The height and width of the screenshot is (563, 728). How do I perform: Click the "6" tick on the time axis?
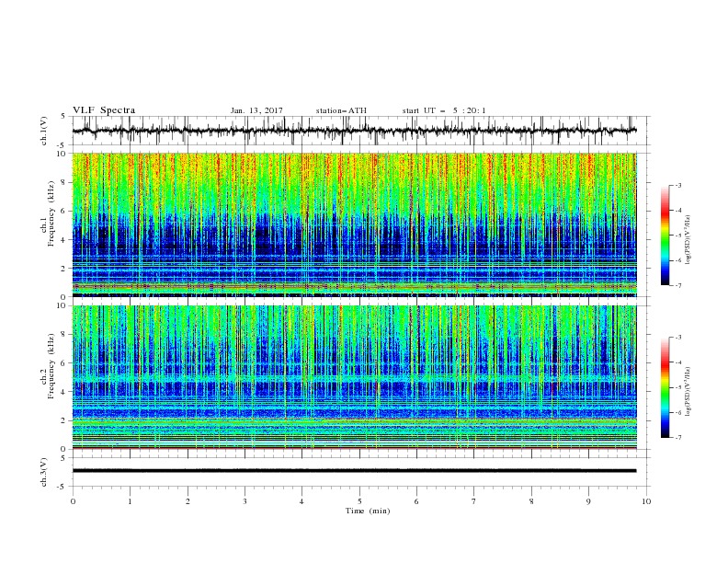(x=416, y=501)
